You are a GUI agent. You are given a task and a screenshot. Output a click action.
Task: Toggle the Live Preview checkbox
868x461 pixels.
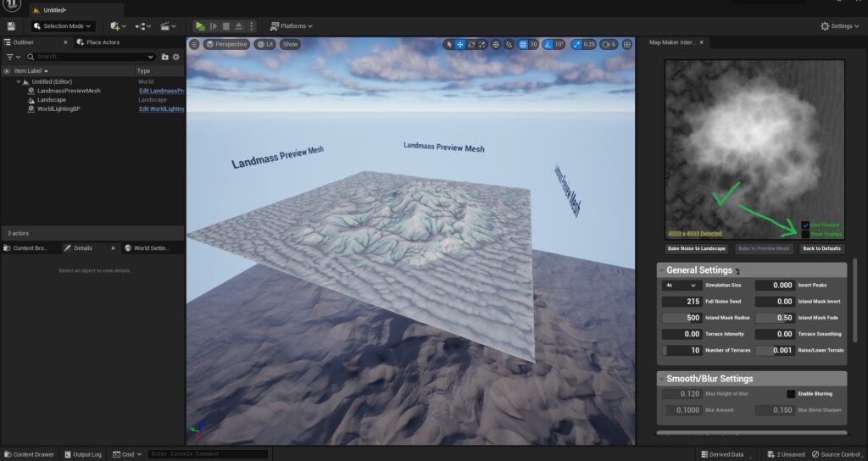pos(805,225)
